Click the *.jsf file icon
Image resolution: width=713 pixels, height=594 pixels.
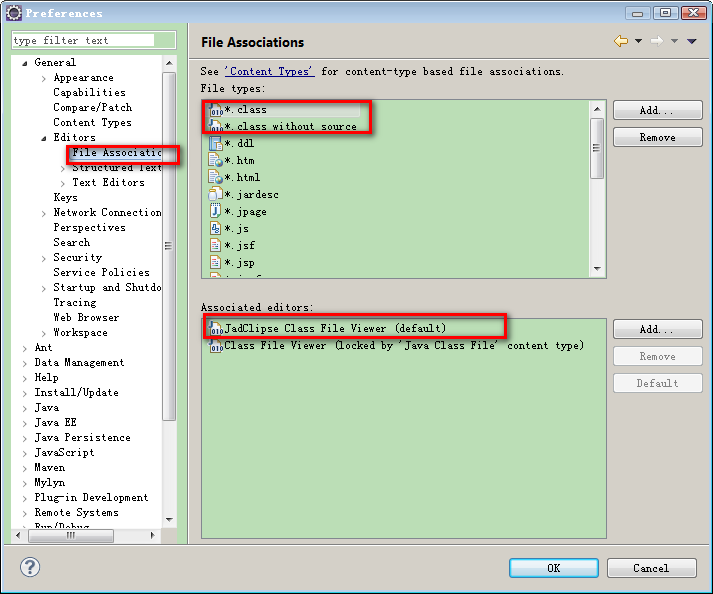pyautogui.click(x=216, y=245)
